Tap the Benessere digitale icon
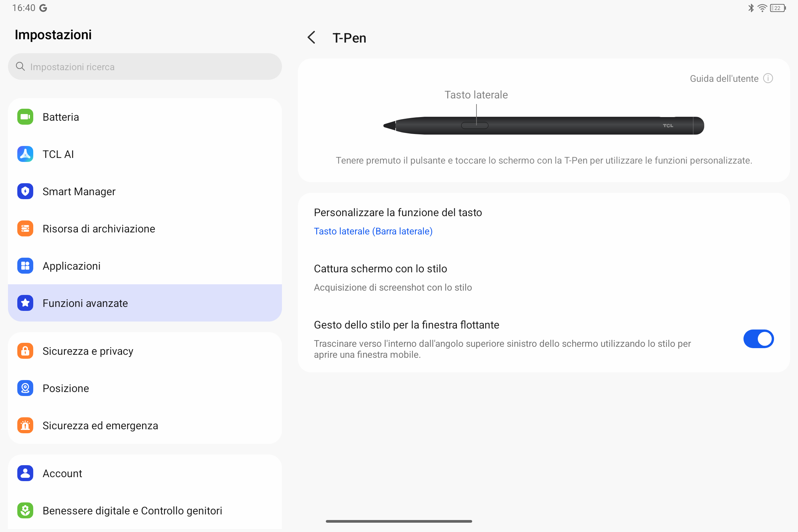798x532 pixels. click(x=25, y=511)
